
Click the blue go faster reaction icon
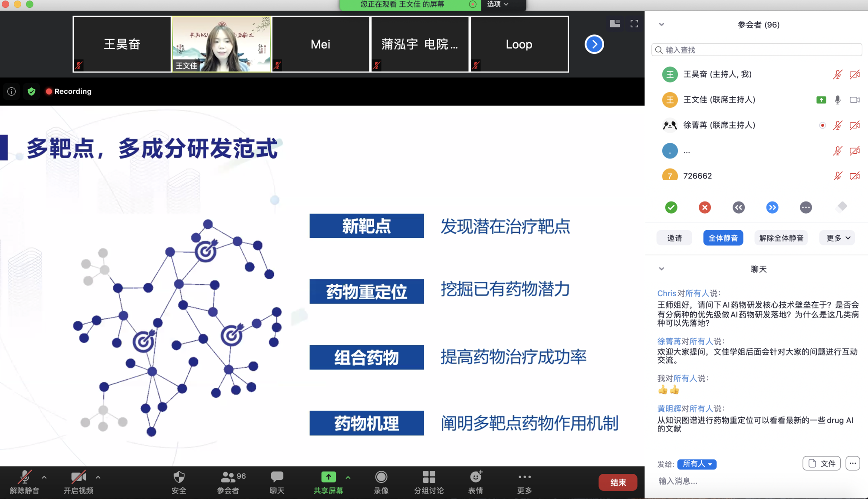coord(772,208)
